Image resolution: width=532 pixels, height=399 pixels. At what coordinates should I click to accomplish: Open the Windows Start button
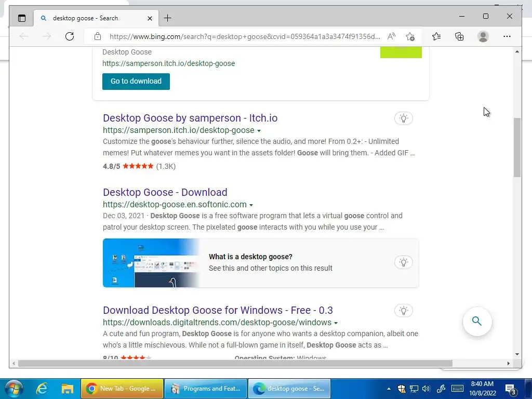pos(14,389)
